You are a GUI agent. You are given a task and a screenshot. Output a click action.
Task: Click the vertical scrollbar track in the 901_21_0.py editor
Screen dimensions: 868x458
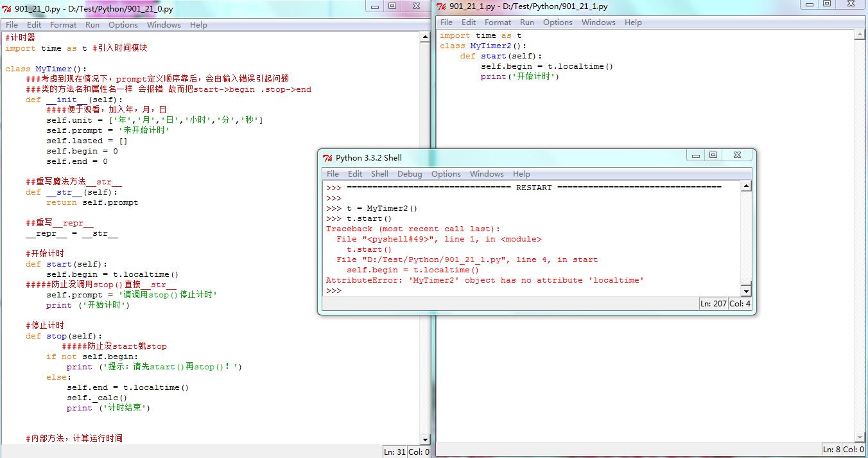click(x=424, y=257)
